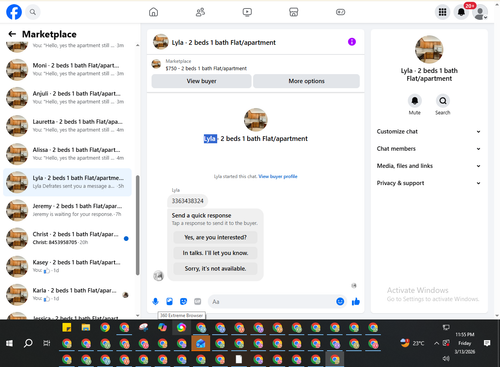Open Kasey's apartment conversation
Viewport: 500px width, 367px height.
tap(67, 266)
